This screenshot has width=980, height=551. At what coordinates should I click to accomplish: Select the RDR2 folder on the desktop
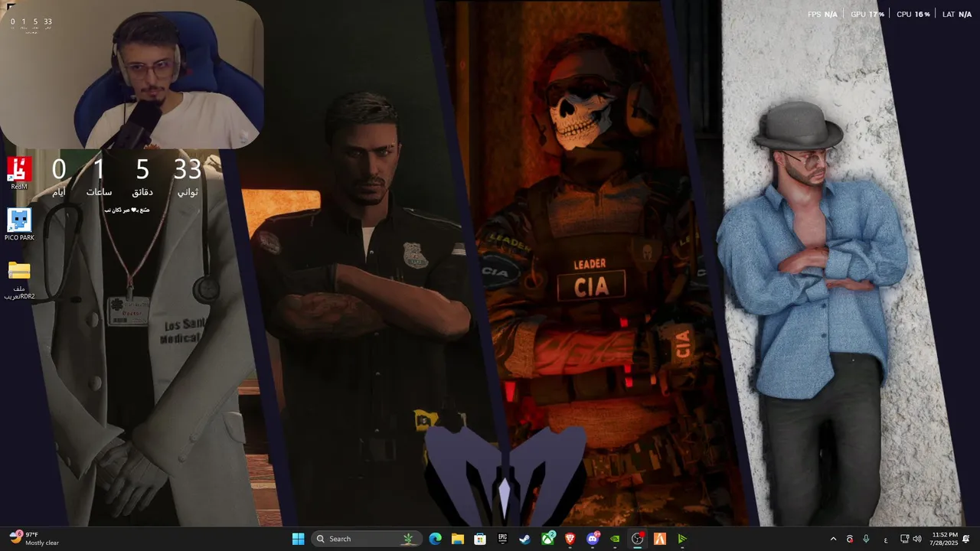point(19,280)
